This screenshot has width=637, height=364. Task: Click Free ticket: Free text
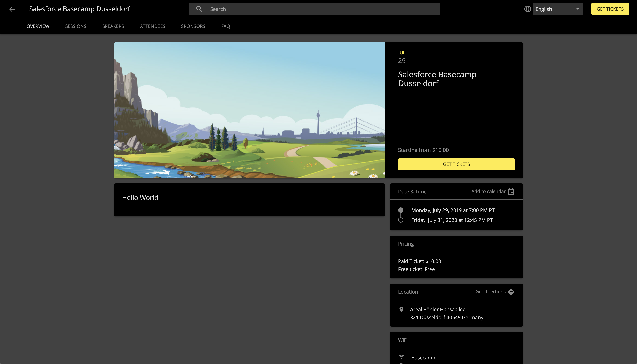[x=416, y=269]
